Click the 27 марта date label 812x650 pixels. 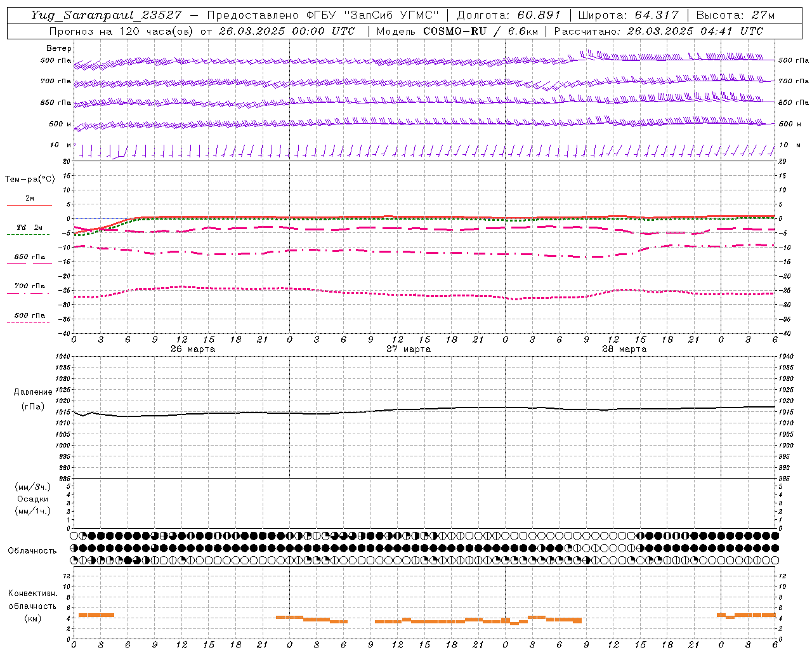tap(409, 348)
